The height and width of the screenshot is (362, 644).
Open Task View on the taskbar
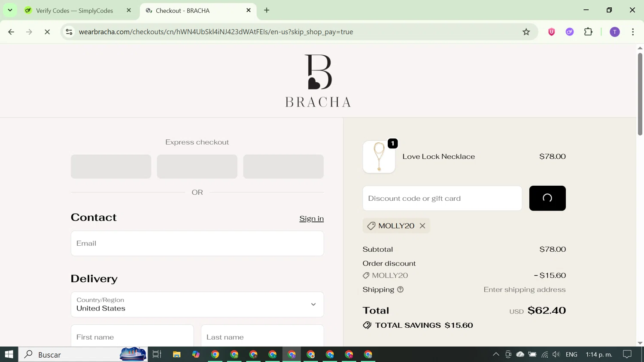[x=157, y=354]
